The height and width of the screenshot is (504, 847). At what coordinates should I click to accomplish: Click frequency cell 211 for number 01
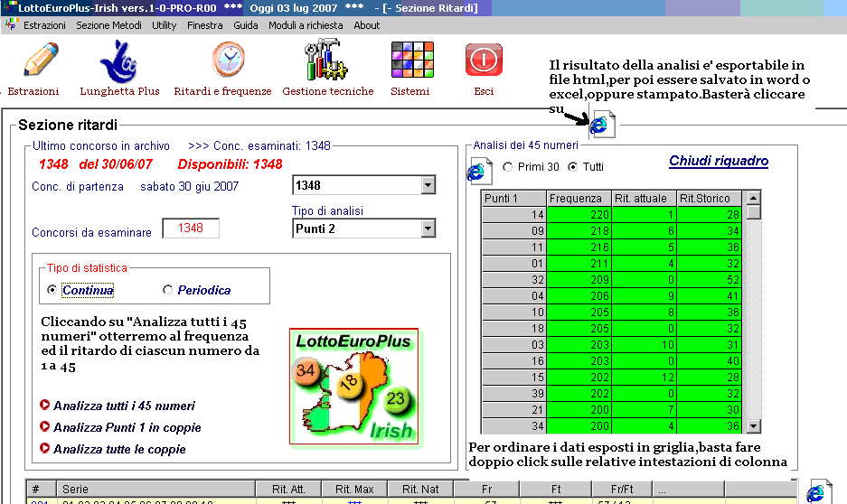click(x=579, y=264)
